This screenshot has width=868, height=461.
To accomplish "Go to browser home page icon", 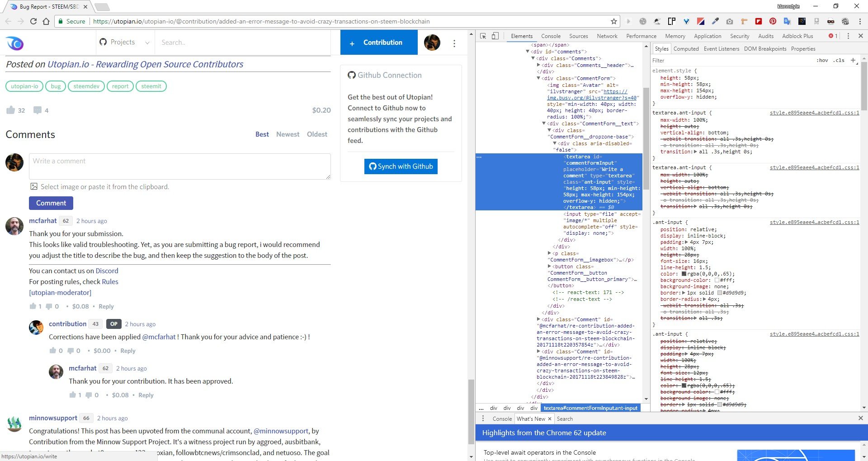I will pyautogui.click(x=46, y=21).
